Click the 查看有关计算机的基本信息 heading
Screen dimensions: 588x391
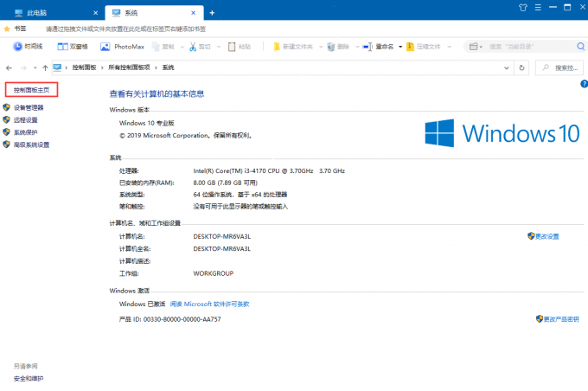click(157, 93)
